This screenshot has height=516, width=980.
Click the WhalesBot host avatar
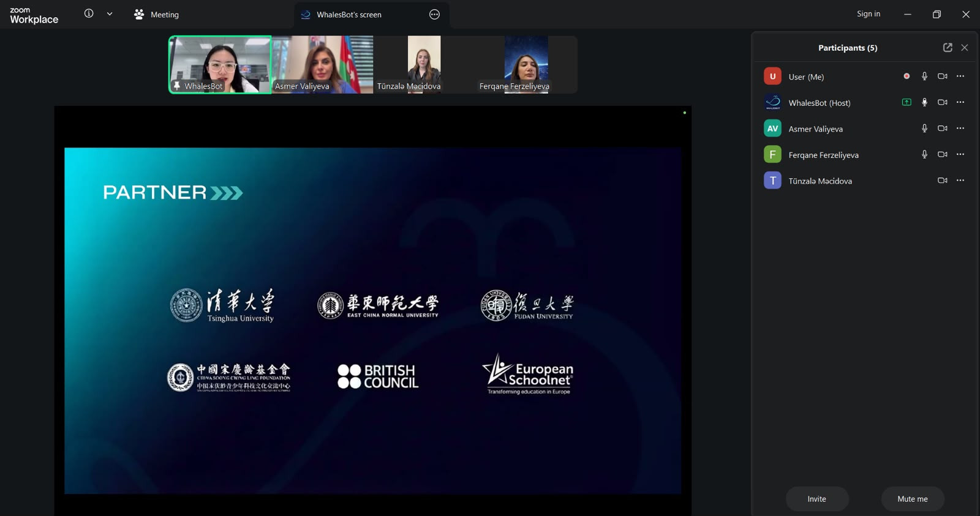772,102
